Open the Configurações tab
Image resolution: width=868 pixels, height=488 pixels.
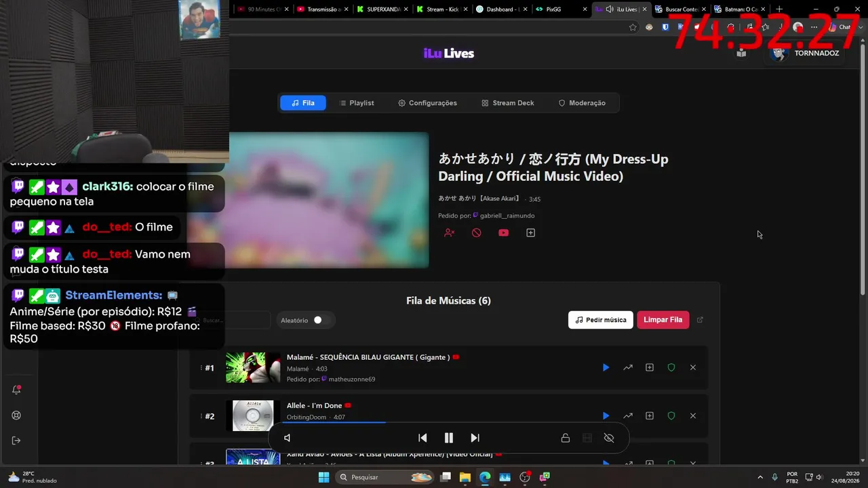427,103
